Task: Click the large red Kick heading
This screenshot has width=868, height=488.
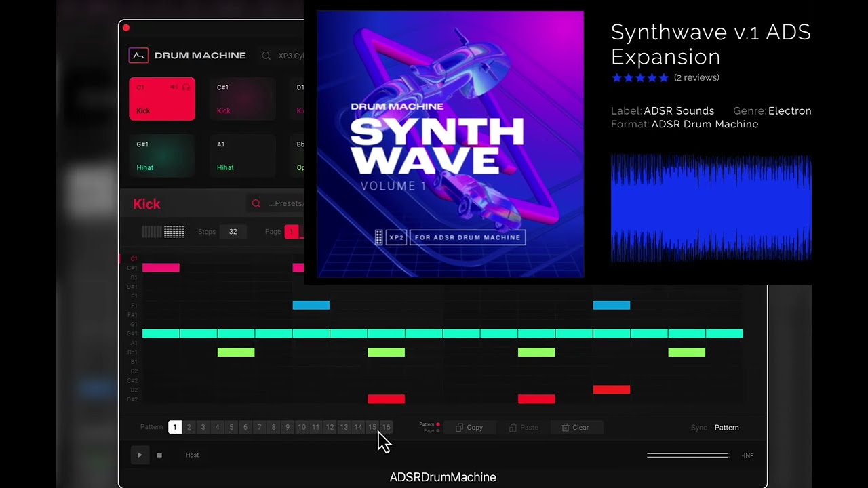Action: tap(146, 204)
